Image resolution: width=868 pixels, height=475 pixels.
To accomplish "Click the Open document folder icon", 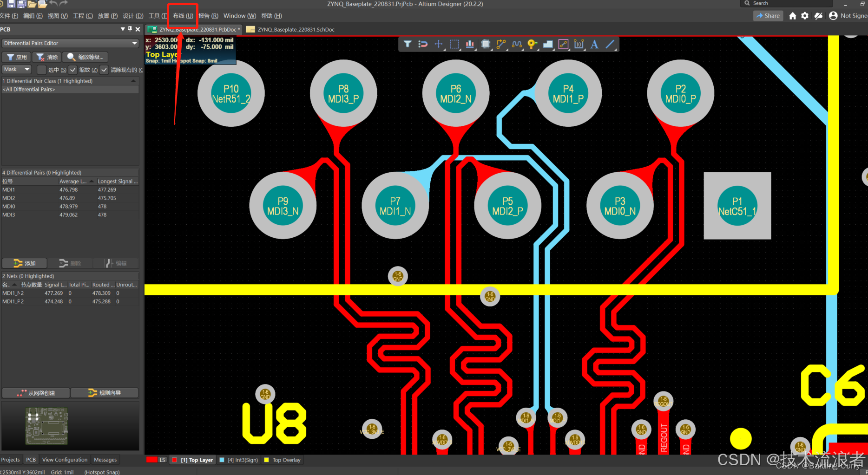I will (x=32, y=4).
